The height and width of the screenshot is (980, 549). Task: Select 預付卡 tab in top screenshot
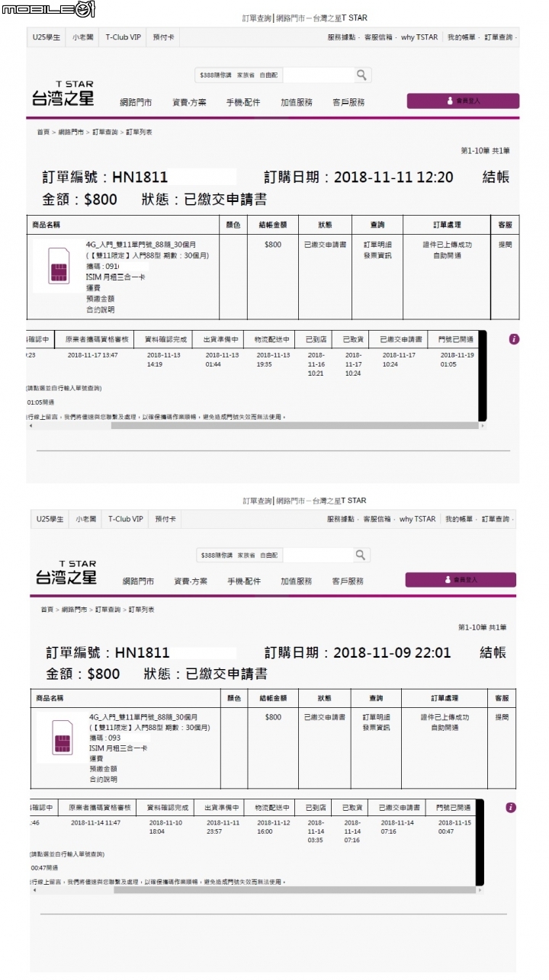coord(163,37)
